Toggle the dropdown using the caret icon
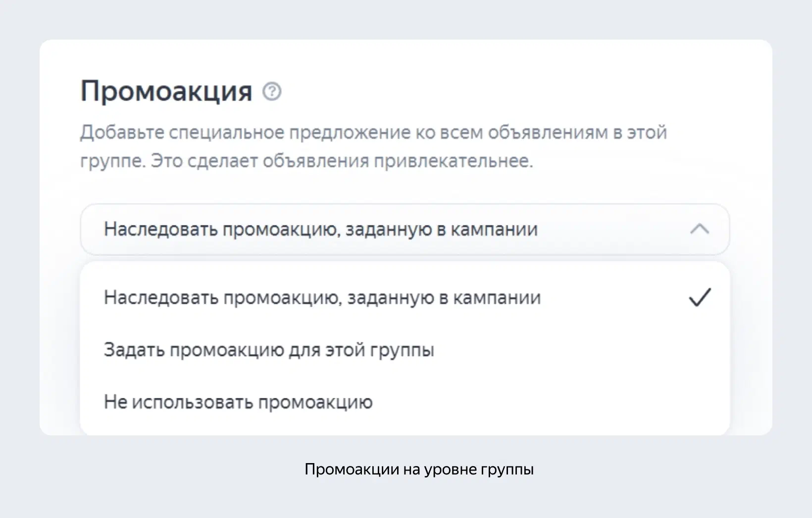This screenshot has height=518, width=812. coord(700,229)
